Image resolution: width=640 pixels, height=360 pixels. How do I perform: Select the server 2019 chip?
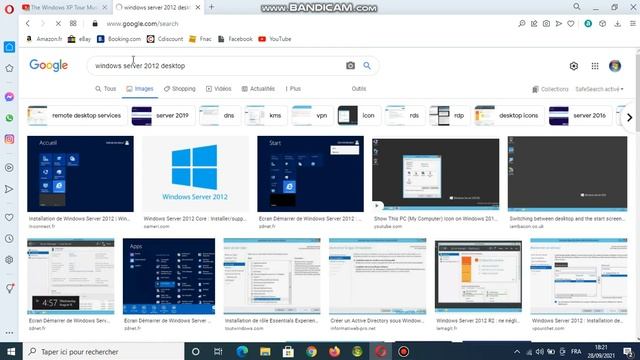pos(162,116)
